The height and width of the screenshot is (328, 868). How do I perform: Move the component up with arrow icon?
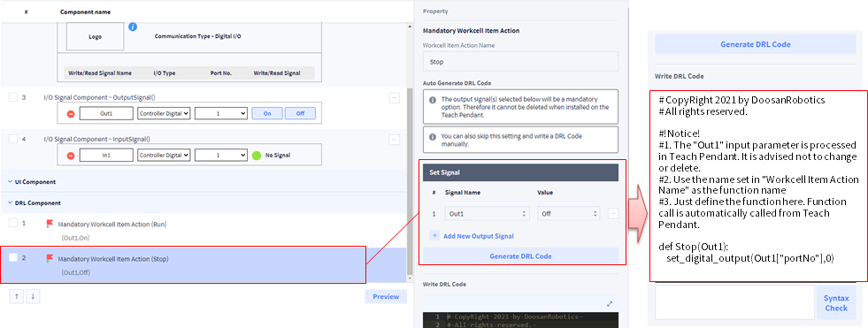[x=17, y=296]
